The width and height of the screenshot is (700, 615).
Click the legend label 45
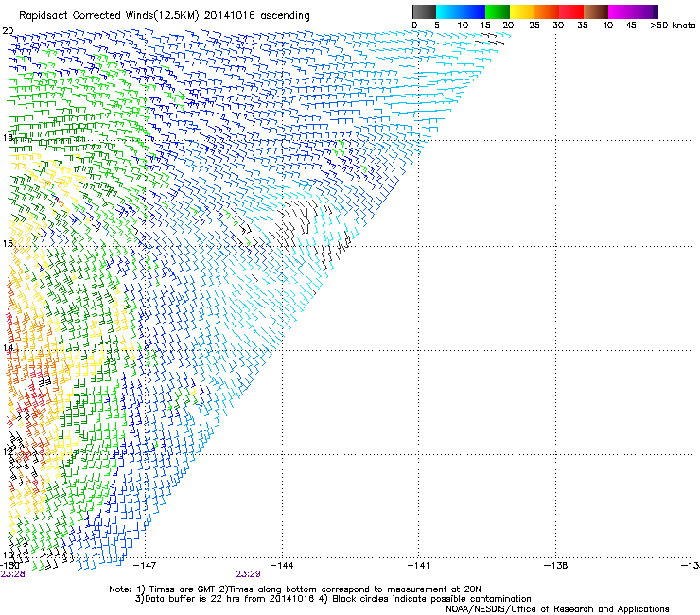pyautogui.click(x=631, y=25)
